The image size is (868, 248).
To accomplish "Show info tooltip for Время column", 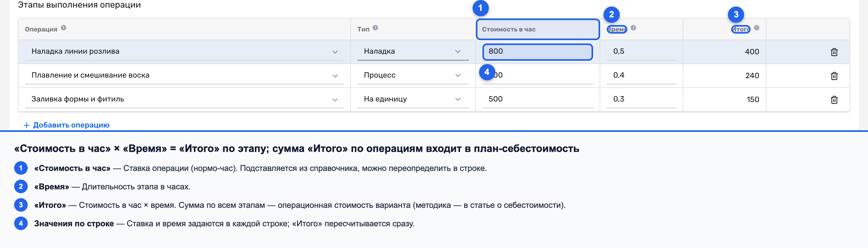I will [633, 28].
